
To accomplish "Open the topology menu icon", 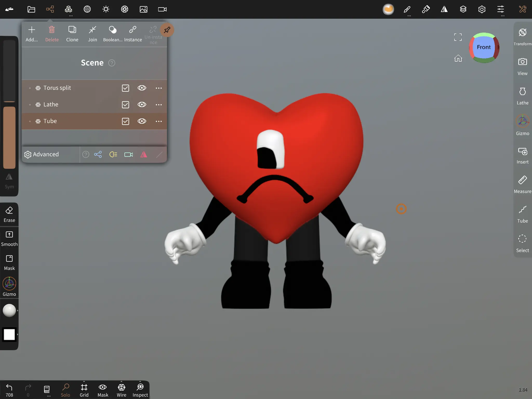I will 69,9.
